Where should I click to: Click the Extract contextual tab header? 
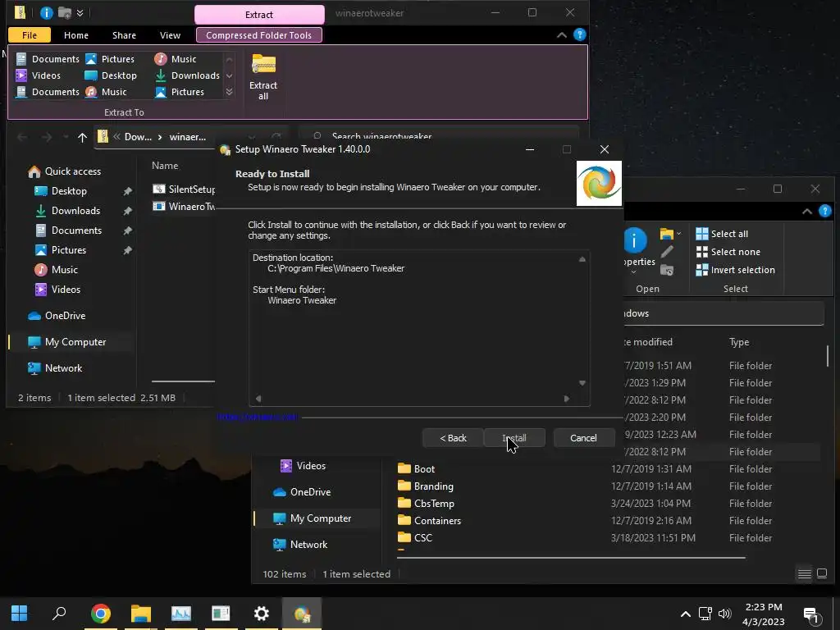[x=258, y=15]
